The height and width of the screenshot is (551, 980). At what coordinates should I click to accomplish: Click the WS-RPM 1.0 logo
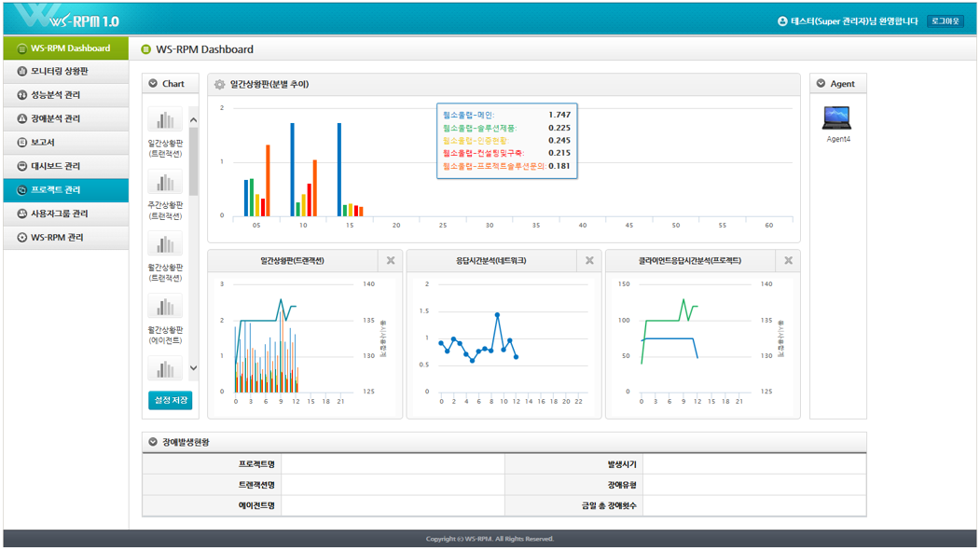point(67,20)
